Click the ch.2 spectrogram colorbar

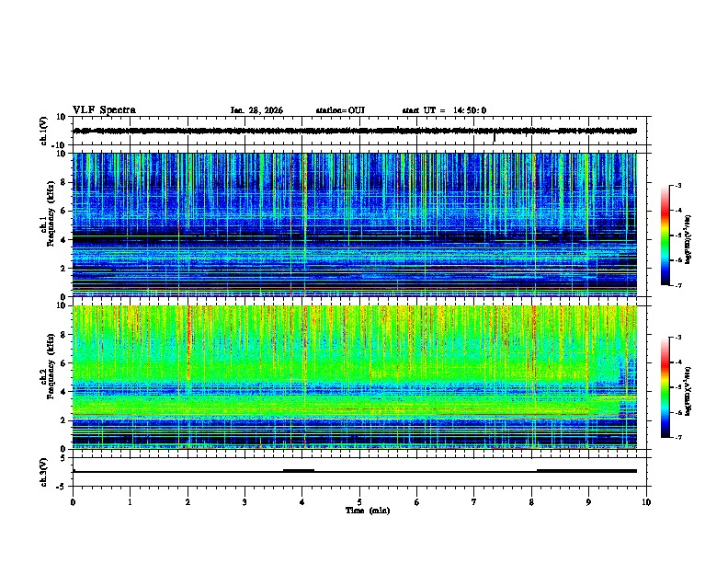coord(665,387)
